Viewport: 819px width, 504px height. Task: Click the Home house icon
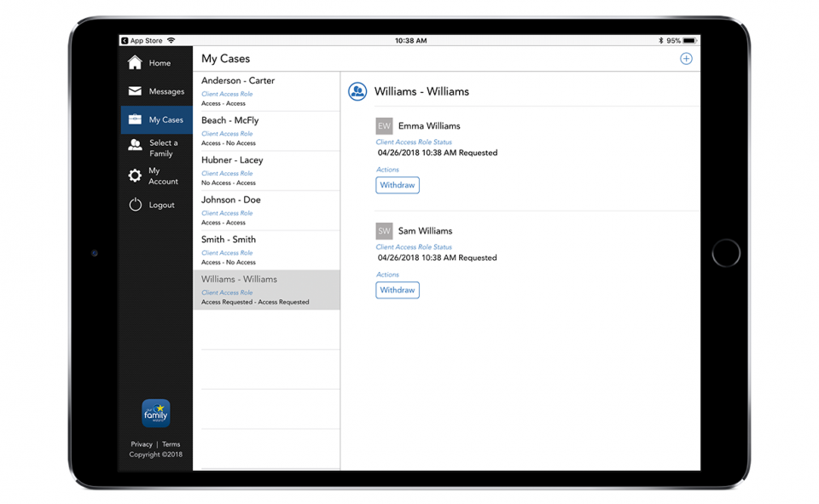point(135,63)
